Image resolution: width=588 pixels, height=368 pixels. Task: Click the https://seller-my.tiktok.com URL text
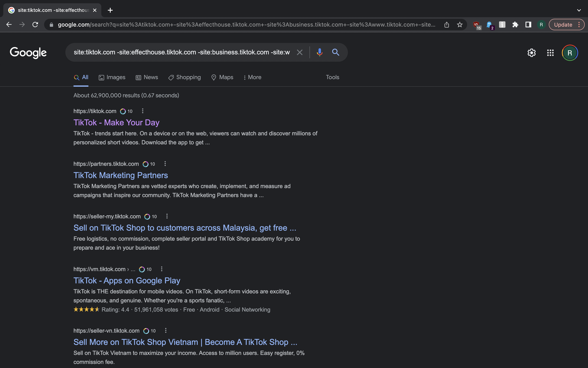[107, 216]
